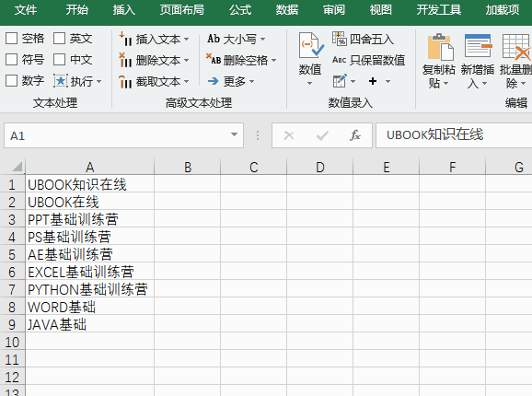Expand the 删除空格 dropdown arrow
Viewport: 532px width, 396px height.
point(273,61)
